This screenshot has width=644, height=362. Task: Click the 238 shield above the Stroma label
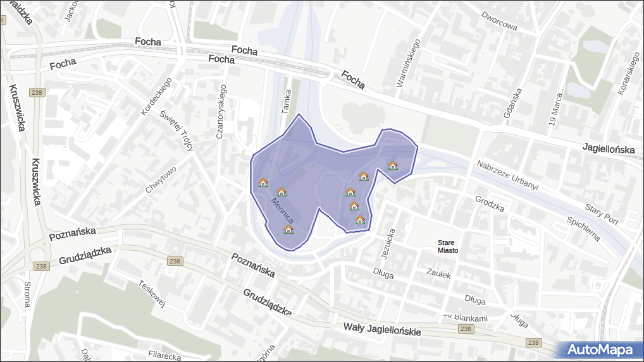click(42, 267)
